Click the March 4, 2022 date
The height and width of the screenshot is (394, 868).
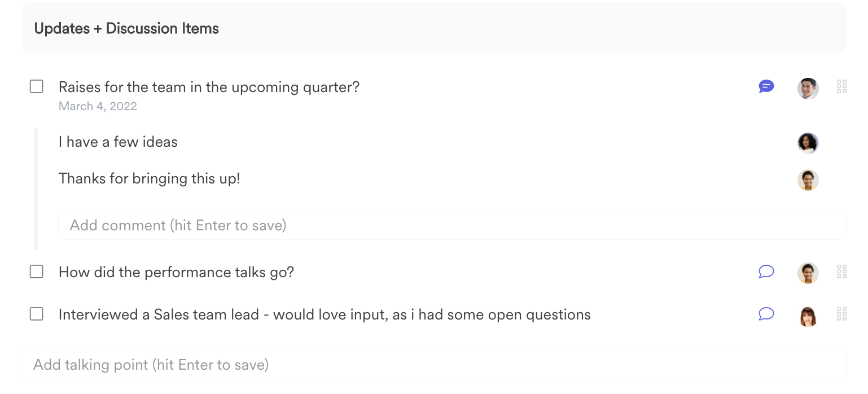point(98,106)
